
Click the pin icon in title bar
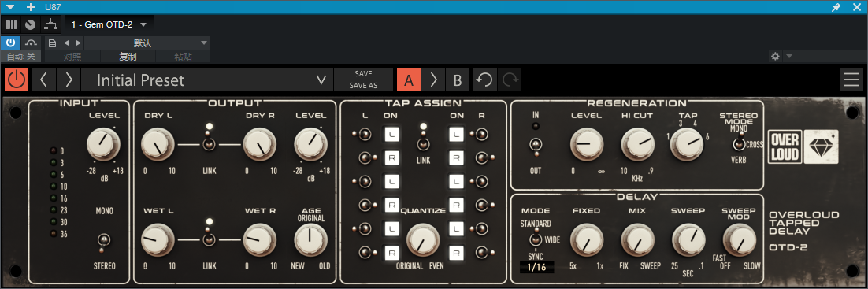tap(836, 7)
